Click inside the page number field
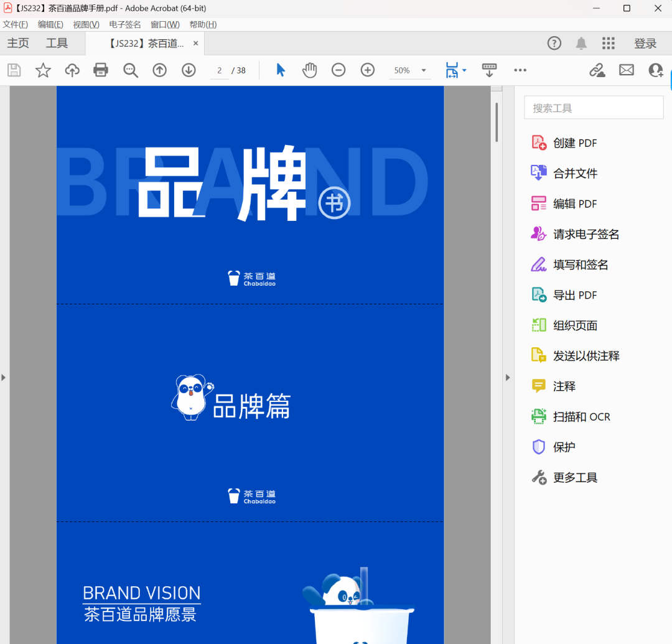The height and width of the screenshot is (644, 672). [219, 70]
